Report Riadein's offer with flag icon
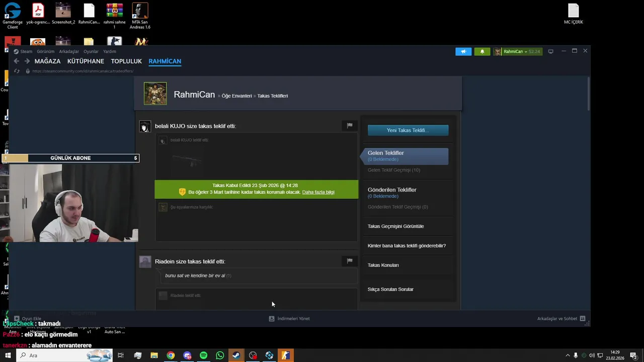The image size is (644, 362). coord(350,260)
